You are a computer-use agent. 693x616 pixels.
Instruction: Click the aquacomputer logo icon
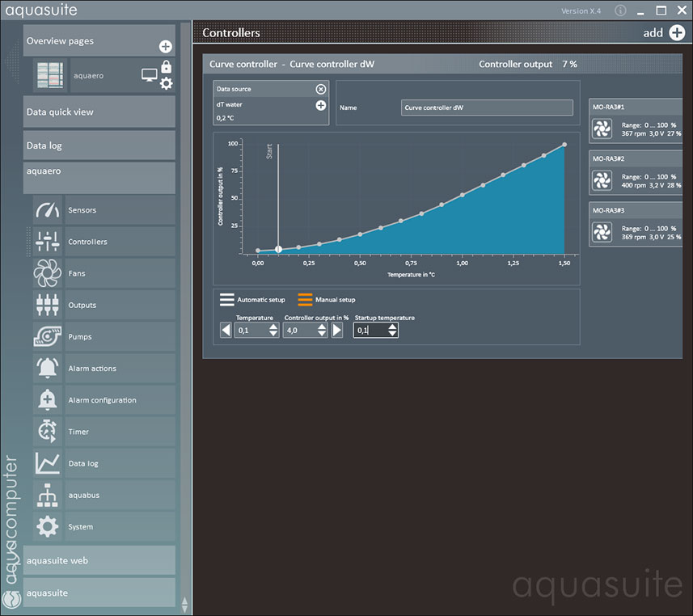[11, 599]
